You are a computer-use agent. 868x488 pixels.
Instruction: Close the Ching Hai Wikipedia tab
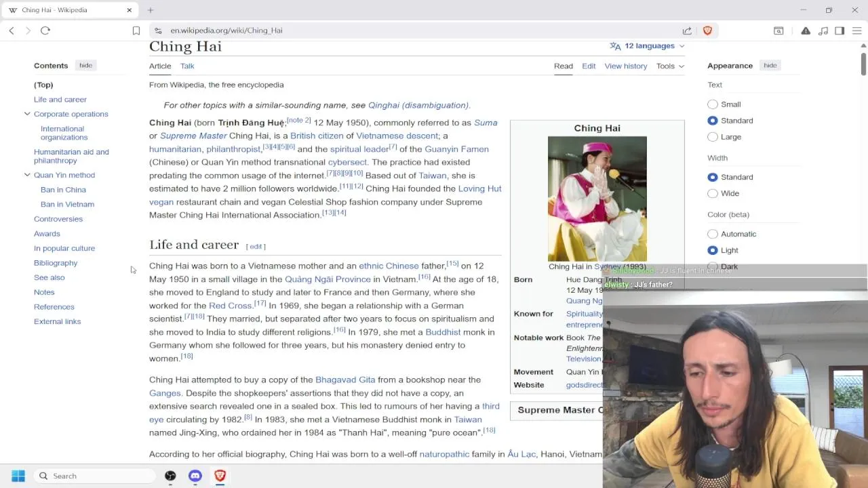point(130,10)
